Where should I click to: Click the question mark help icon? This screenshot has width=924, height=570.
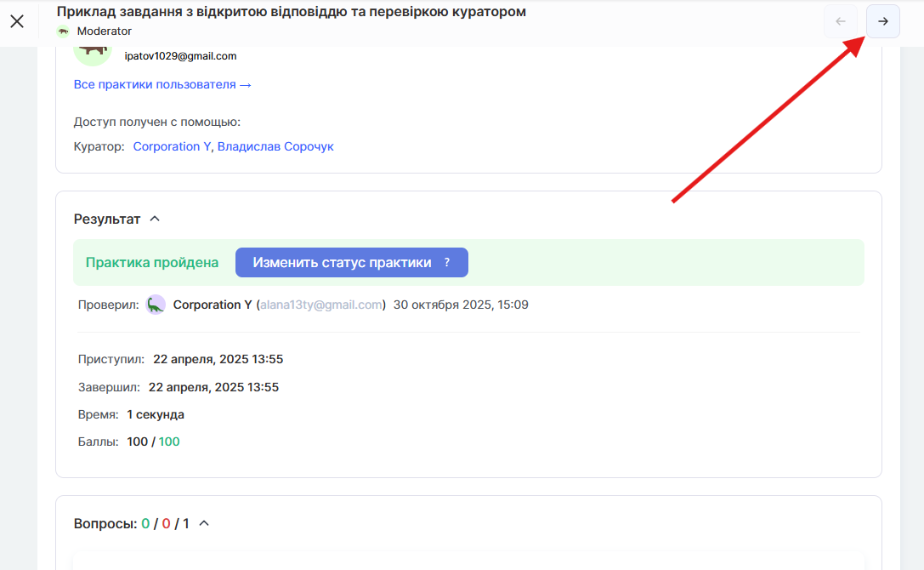click(447, 263)
